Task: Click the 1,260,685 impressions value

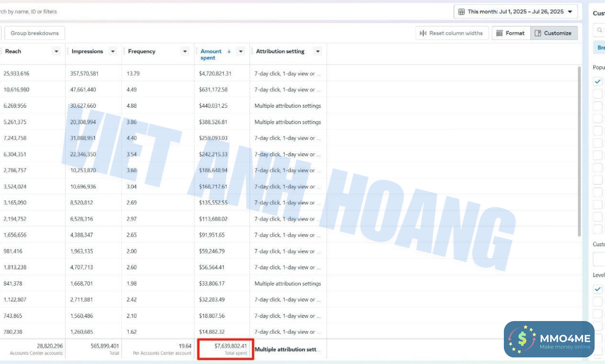Action: tap(82, 332)
